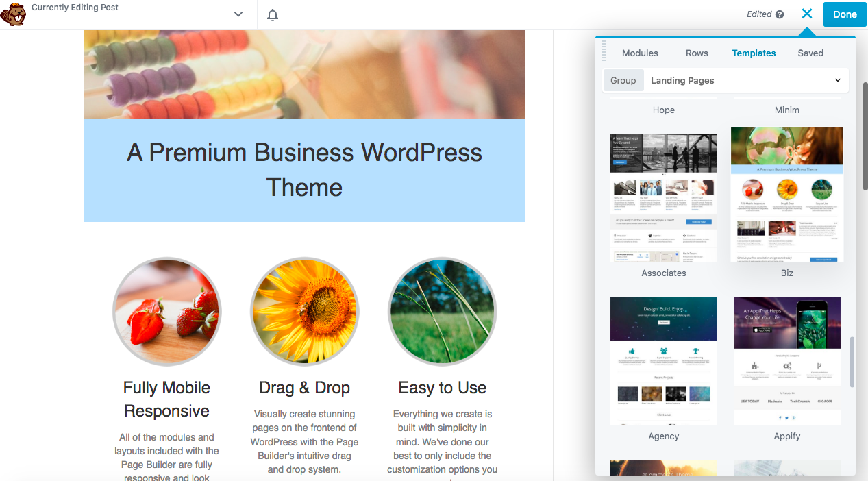Switch to the Modules tab
Image resolution: width=868 pixels, height=481 pixels.
[640, 53]
